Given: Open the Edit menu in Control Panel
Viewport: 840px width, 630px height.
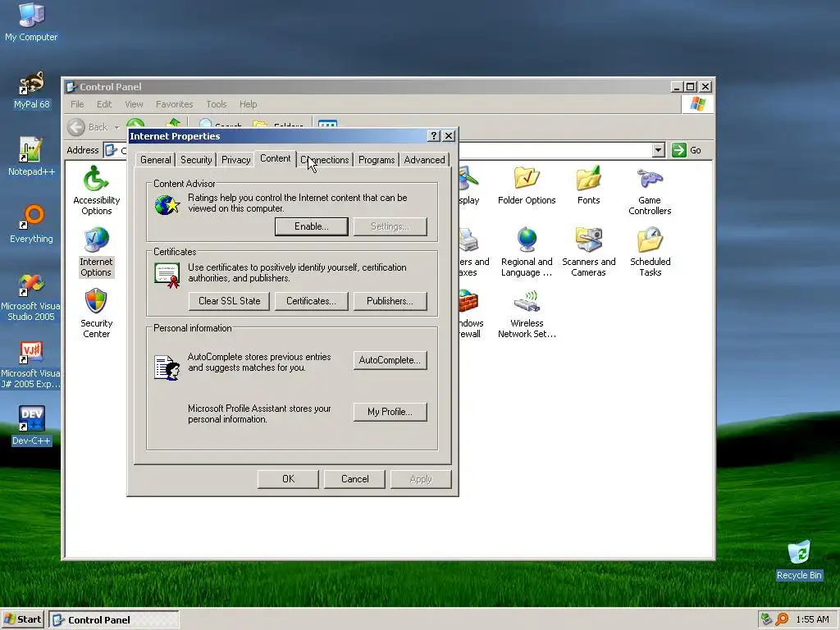Looking at the screenshot, I should point(104,104).
